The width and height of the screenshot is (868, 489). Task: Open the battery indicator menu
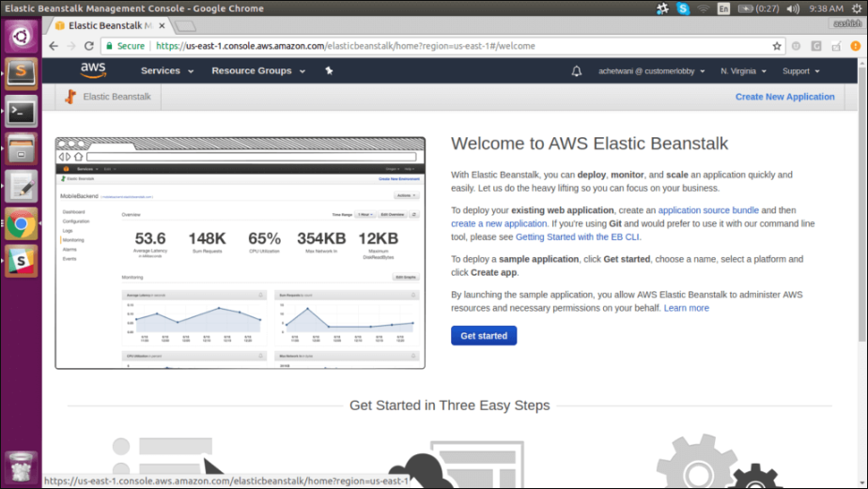pyautogui.click(x=759, y=8)
